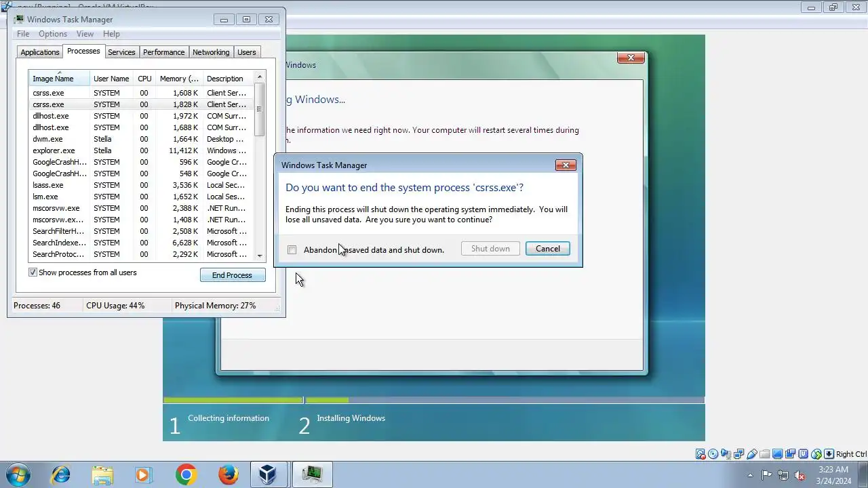Click the muted volume tray icon
868x488 pixels.
pos(800,475)
